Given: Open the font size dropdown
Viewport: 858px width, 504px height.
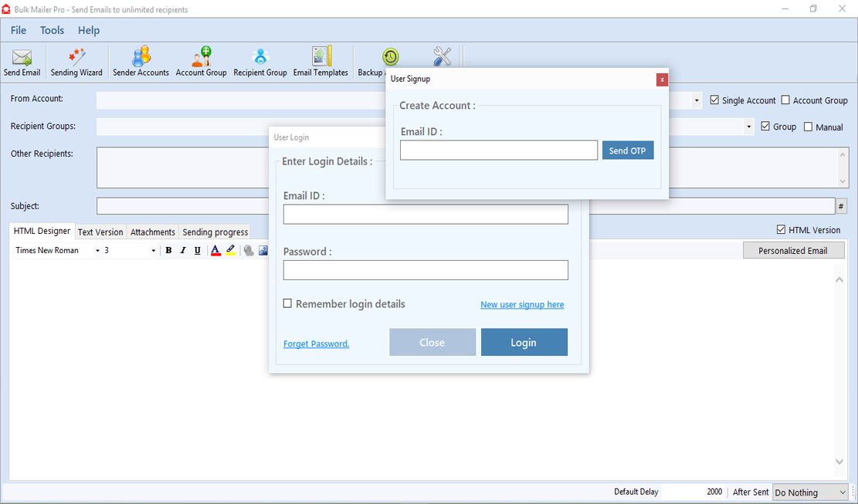Looking at the screenshot, I should (x=153, y=250).
